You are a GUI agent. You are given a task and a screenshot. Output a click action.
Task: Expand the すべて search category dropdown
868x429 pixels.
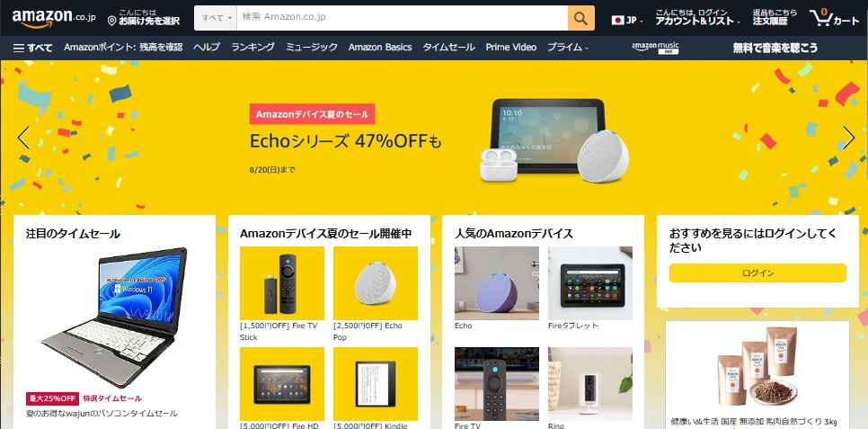216,18
